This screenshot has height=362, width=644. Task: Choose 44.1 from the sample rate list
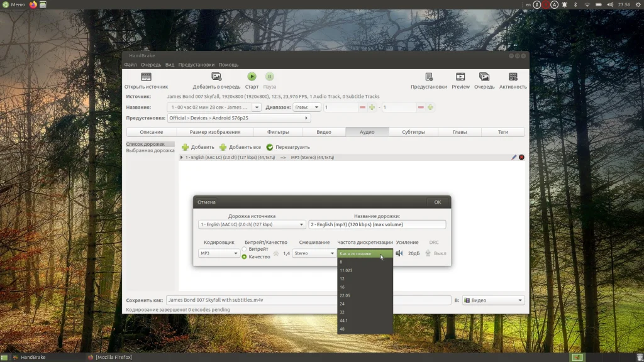coord(343,321)
